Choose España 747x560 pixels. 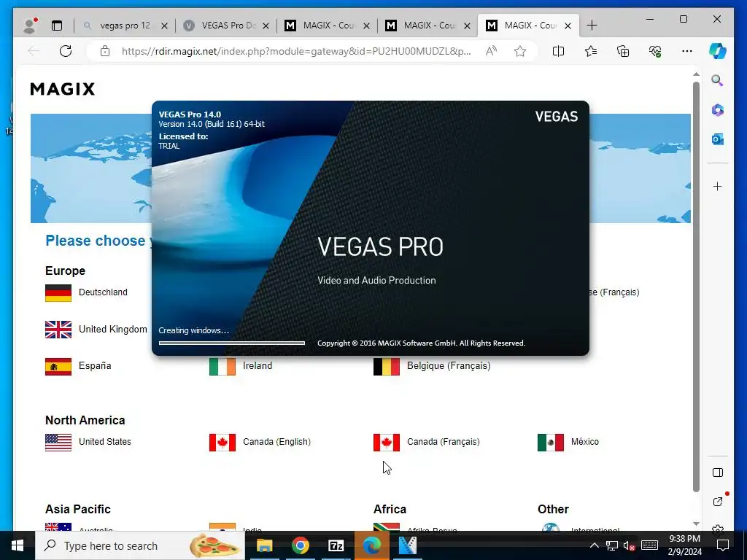tap(95, 366)
